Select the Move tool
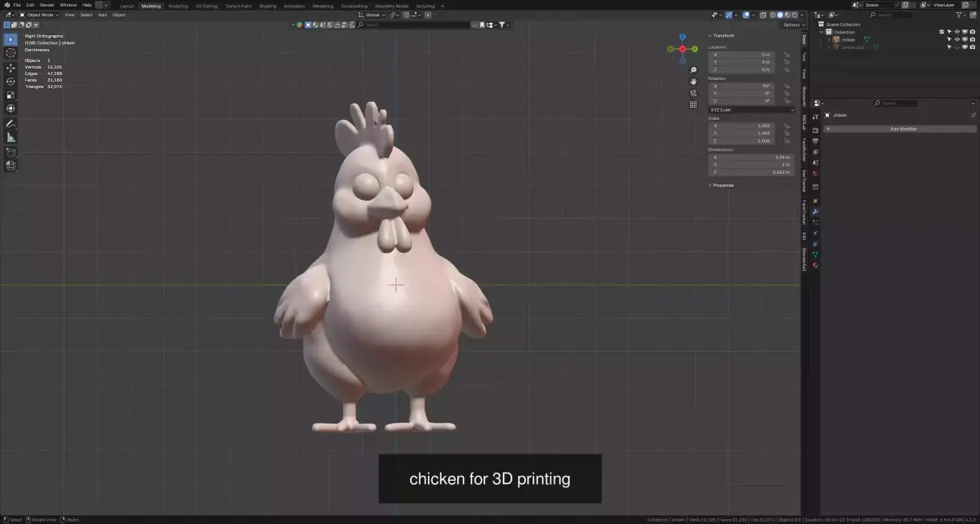The image size is (980, 524). [11, 68]
